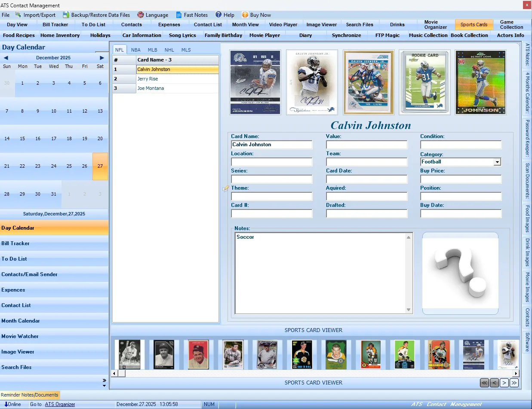Click the Buy Now toolbar item
Screen dimensions: 532x409
(x=256, y=15)
